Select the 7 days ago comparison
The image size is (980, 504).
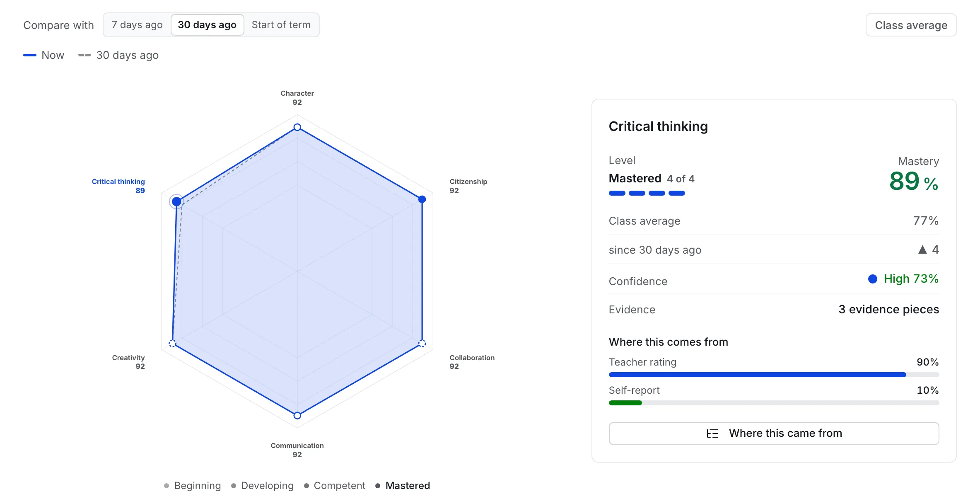pyautogui.click(x=137, y=25)
